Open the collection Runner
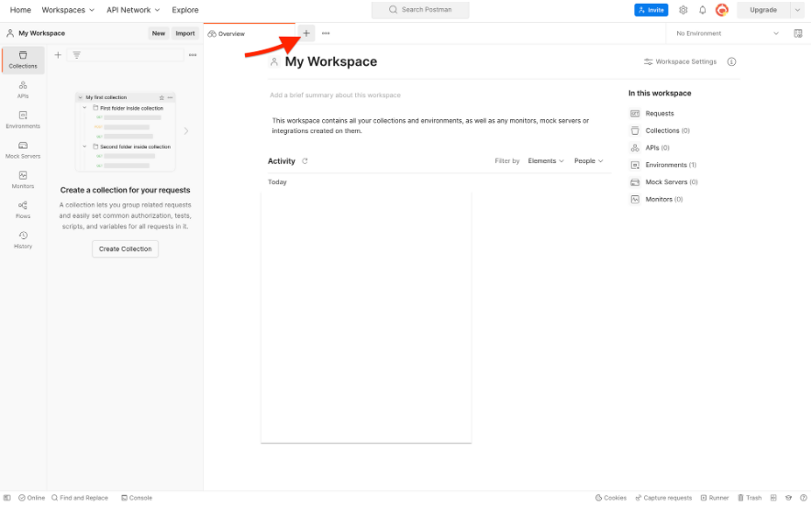 [x=715, y=498]
